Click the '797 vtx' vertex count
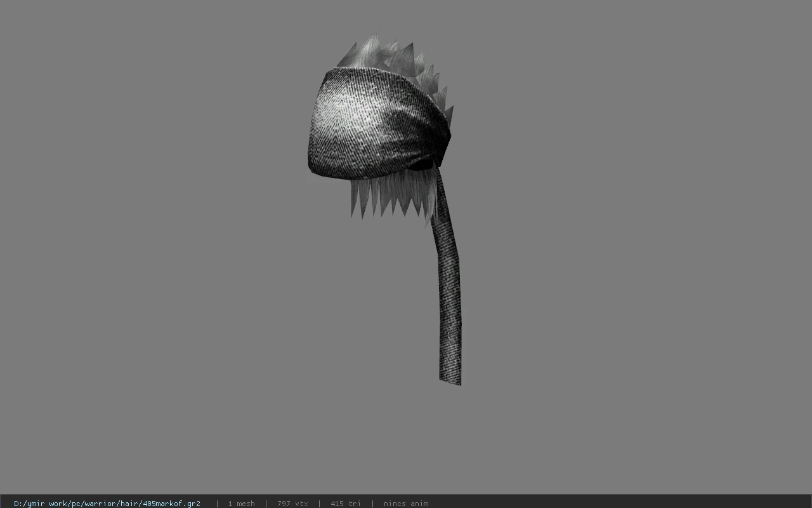Screen dimensions: 812x508 (x=292, y=504)
